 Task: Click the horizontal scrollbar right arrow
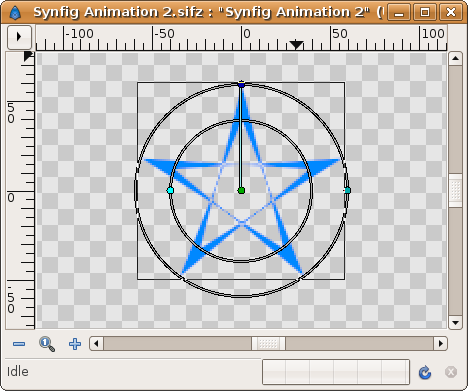pyautogui.click(x=441, y=343)
